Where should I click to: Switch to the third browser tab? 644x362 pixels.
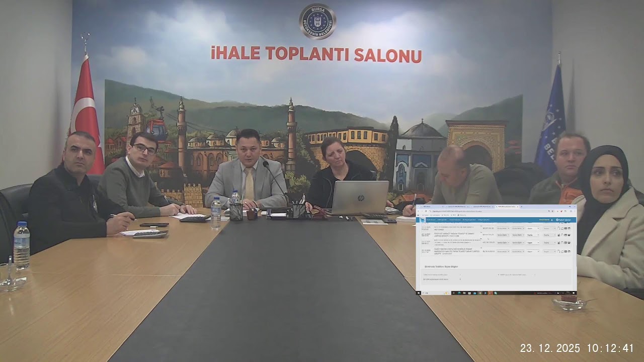coord(482,207)
